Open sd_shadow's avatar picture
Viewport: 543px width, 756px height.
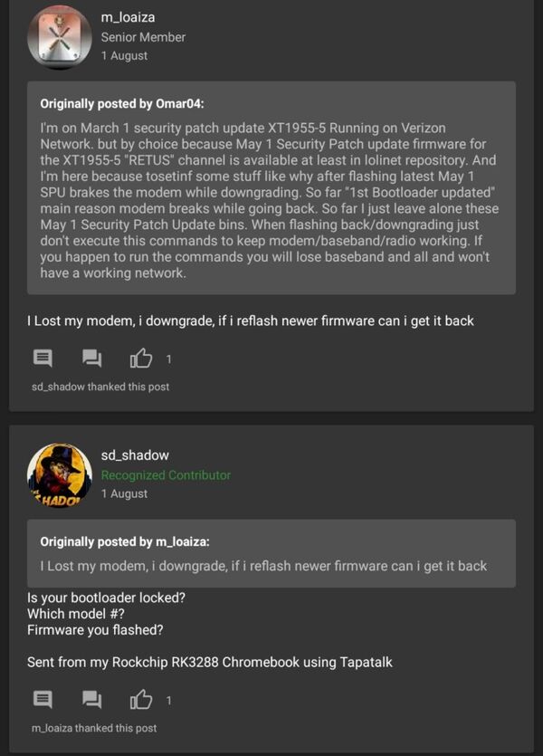[x=60, y=475]
